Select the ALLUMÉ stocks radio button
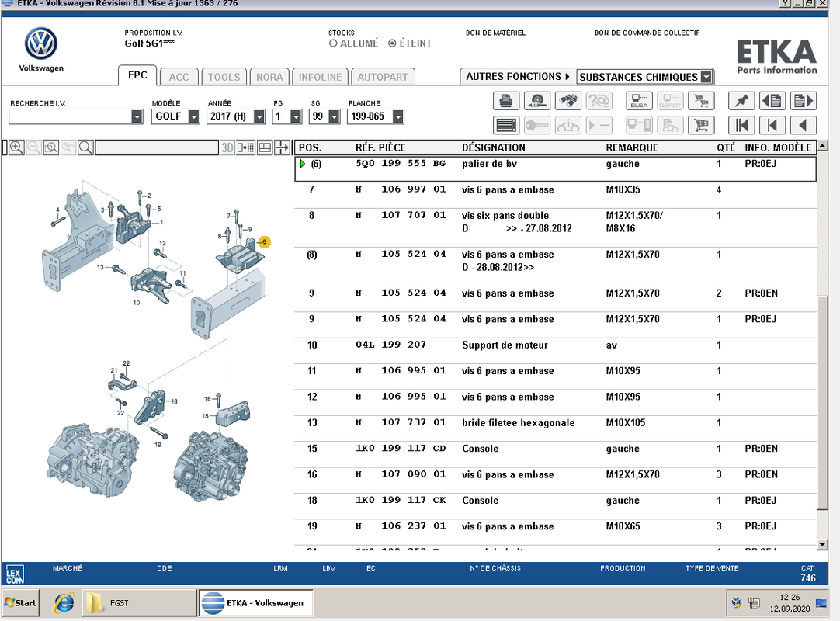Screen dimensions: 840x621 [333, 43]
